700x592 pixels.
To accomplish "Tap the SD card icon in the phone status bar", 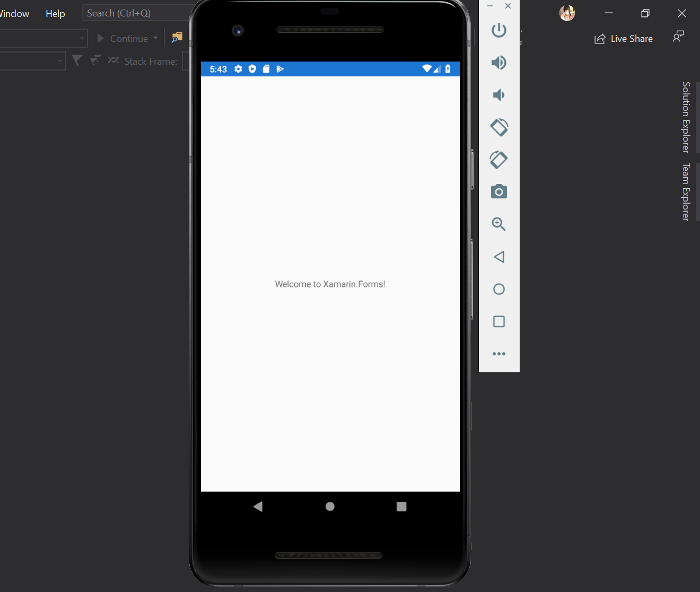I will 266,69.
